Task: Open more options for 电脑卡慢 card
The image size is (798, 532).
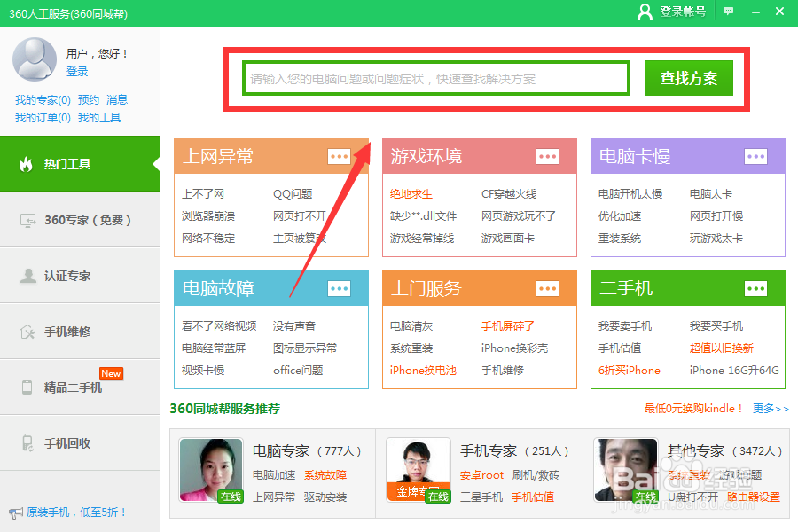Action: (x=755, y=156)
